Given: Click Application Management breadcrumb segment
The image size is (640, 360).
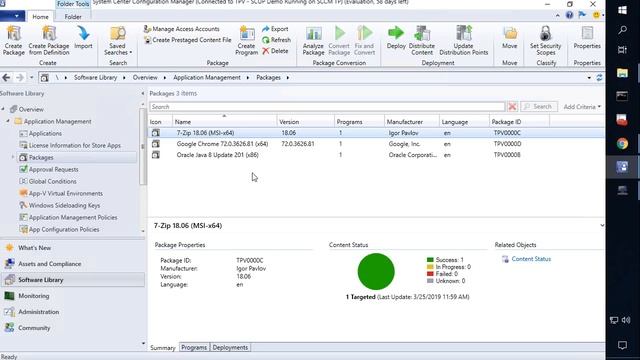Looking at the screenshot, I should pos(207,77).
